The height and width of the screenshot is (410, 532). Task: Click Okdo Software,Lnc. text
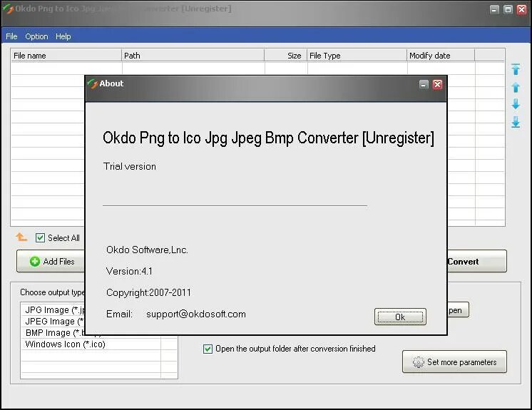coord(147,250)
